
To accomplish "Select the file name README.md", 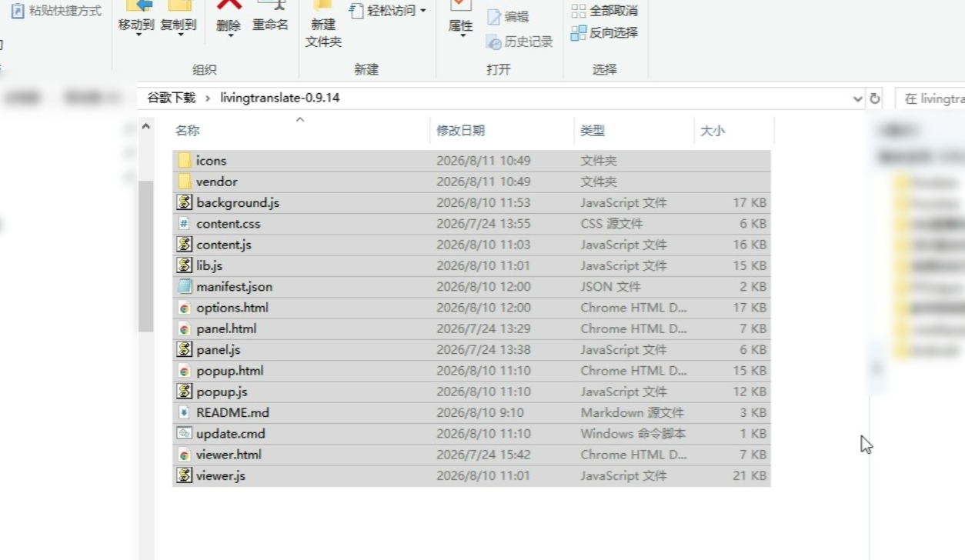I will tap(232, 412).
